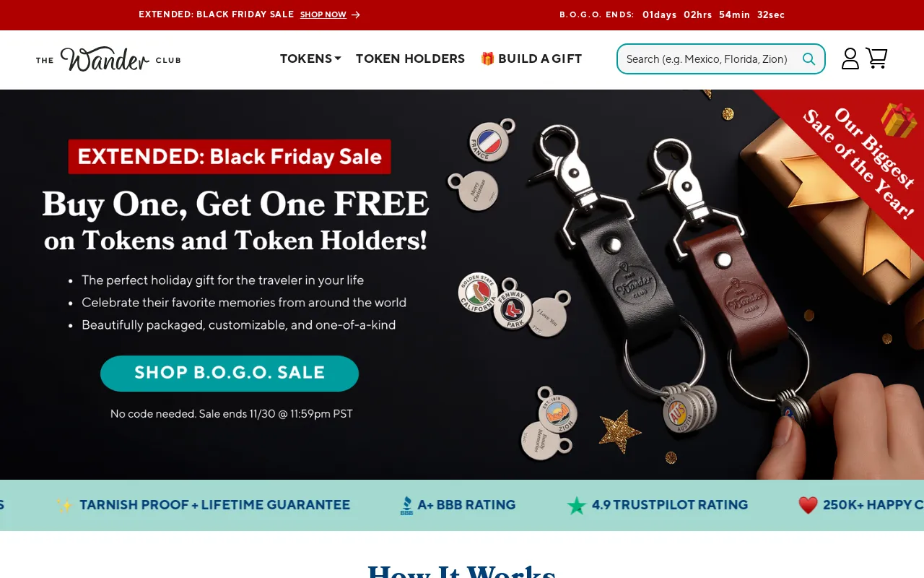This screenshot has width=924, height=578.
Task: Click the Extended Black Friday Sale badge
Action: 230,157
